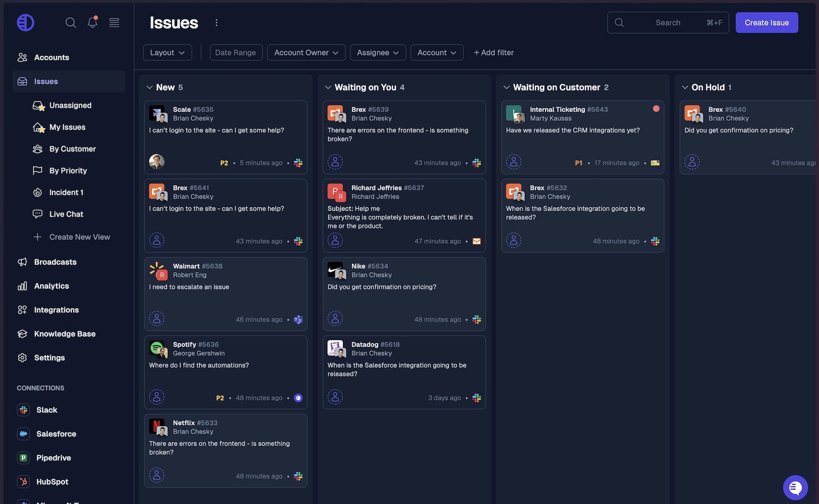Open the chat widget bubble icon

795,488
